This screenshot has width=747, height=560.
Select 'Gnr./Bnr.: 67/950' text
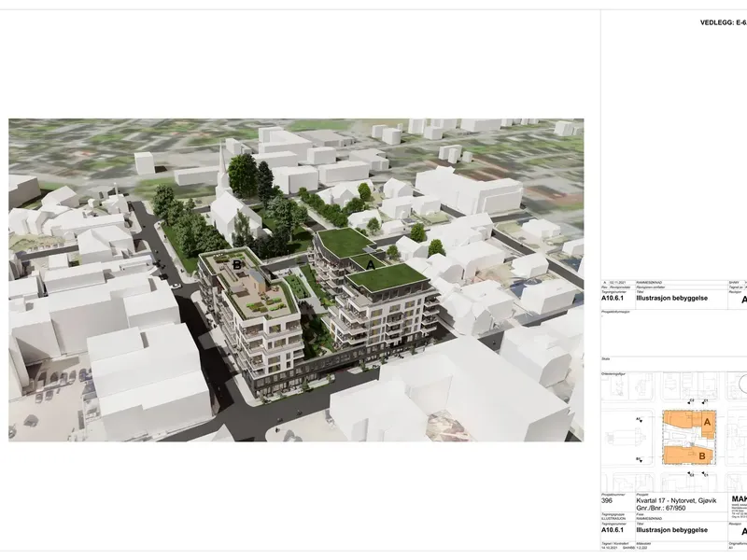661,508
